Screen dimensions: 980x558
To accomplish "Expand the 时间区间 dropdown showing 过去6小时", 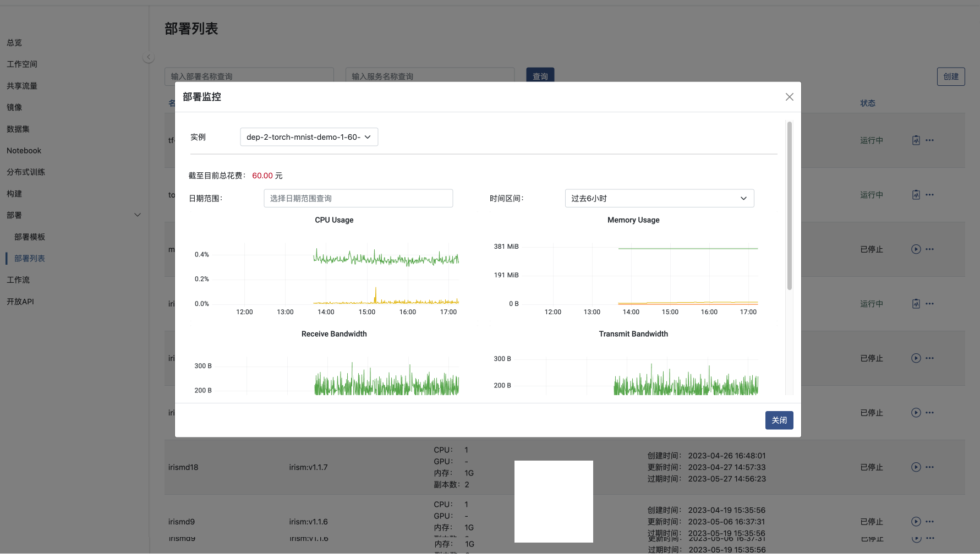I will [659, 198].
